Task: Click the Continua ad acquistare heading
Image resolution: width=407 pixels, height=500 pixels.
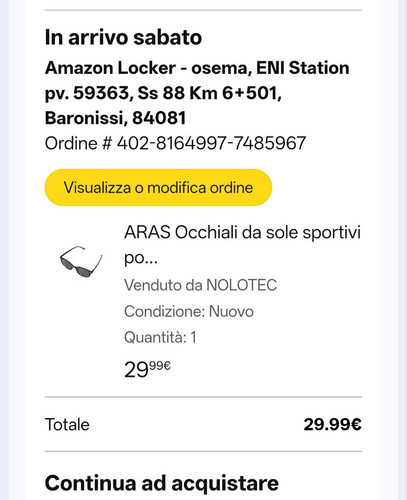Action: point(162,483)
